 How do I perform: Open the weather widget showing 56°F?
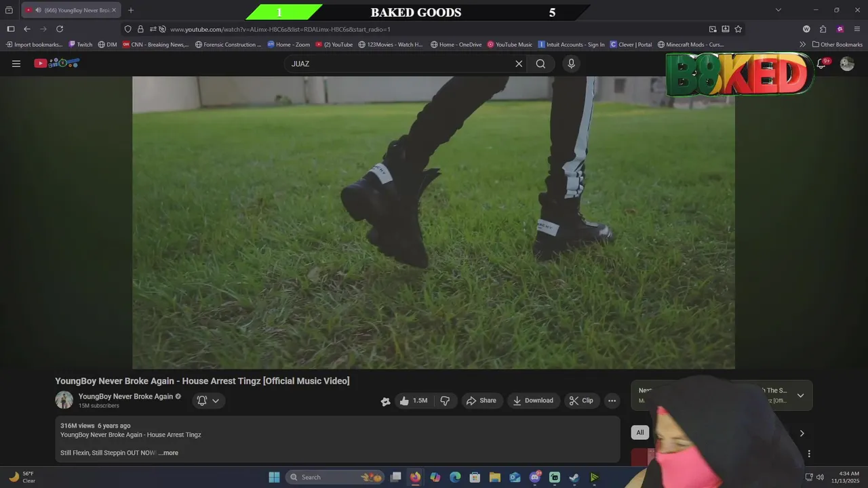pyautogui.click(x=22, y=477)
